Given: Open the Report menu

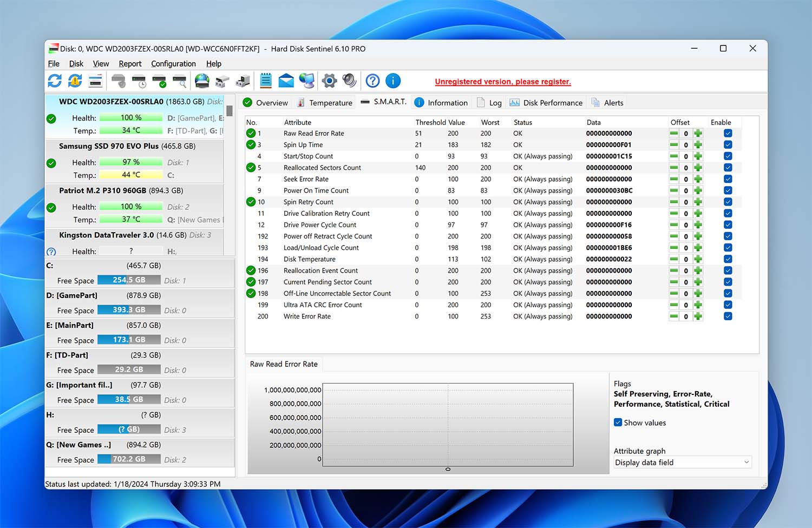Looking at the screenshot, I should [x=130, y=64].
